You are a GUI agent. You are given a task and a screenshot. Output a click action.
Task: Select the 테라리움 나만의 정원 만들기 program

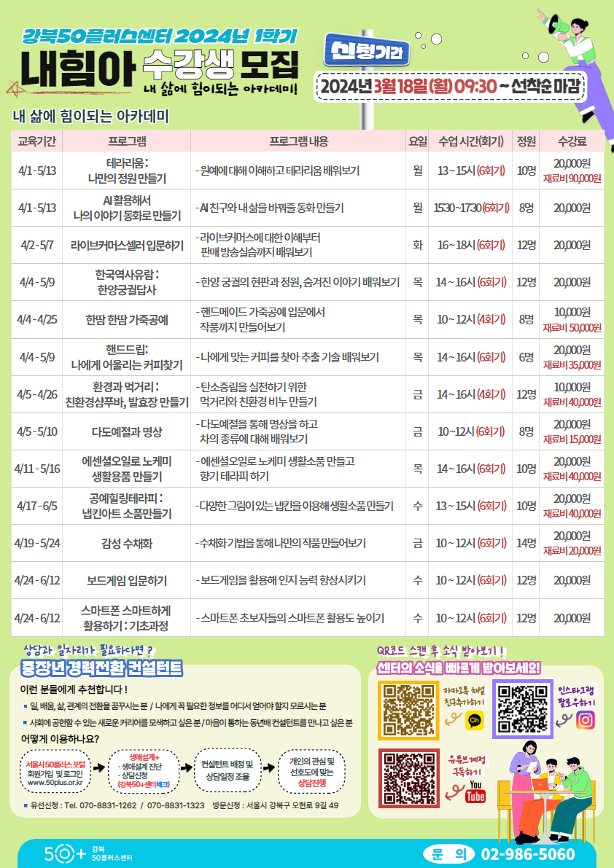pyautogui.click(x=127, y=171)
